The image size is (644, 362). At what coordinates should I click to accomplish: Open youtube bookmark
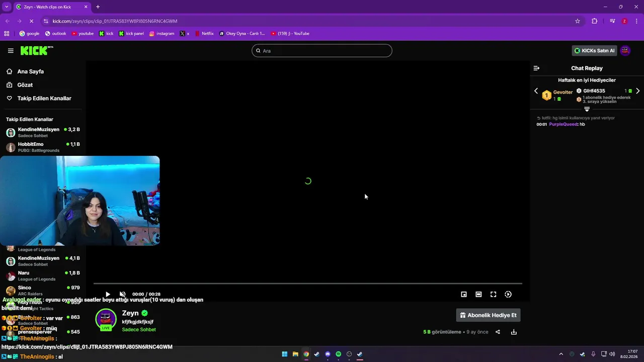[x=83, y=34]
